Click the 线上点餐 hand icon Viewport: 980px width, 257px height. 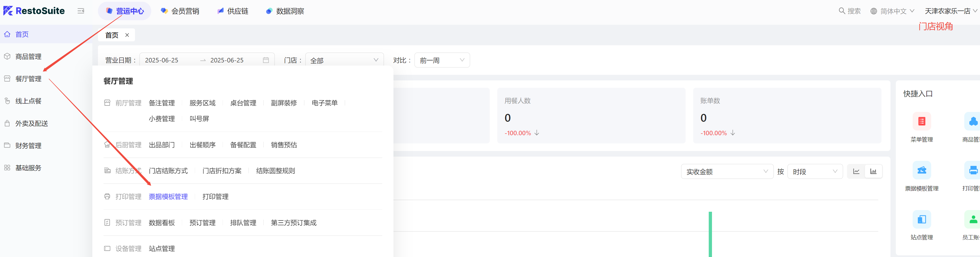click(x=7, y=101)
